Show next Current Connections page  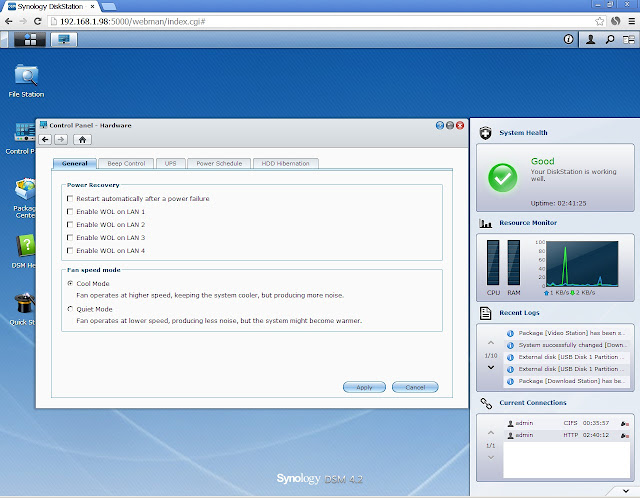click(491, 457)
